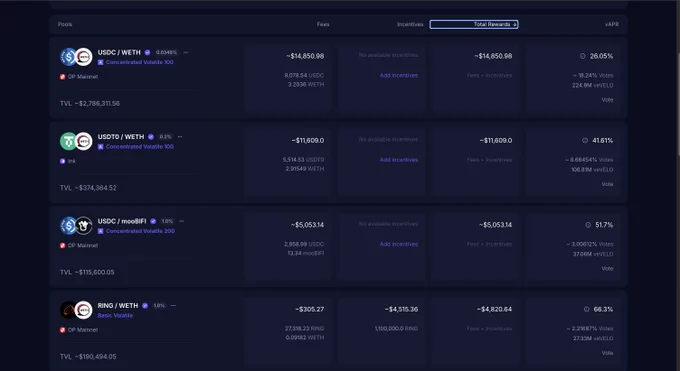Screen dimensions: 680x371
Task: Click the pool type icon beside Concentrated Volatile 100 for USDT0 / WETH
Action: 101,147
